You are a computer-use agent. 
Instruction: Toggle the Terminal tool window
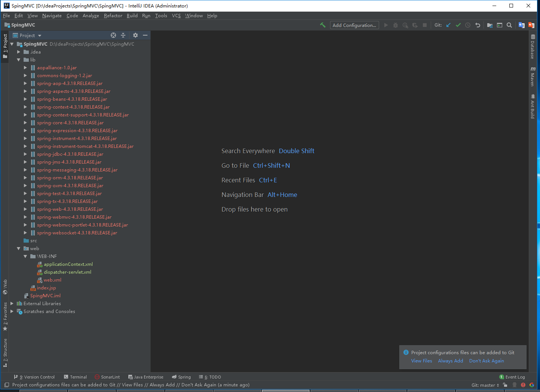click(x=75, y=377)
